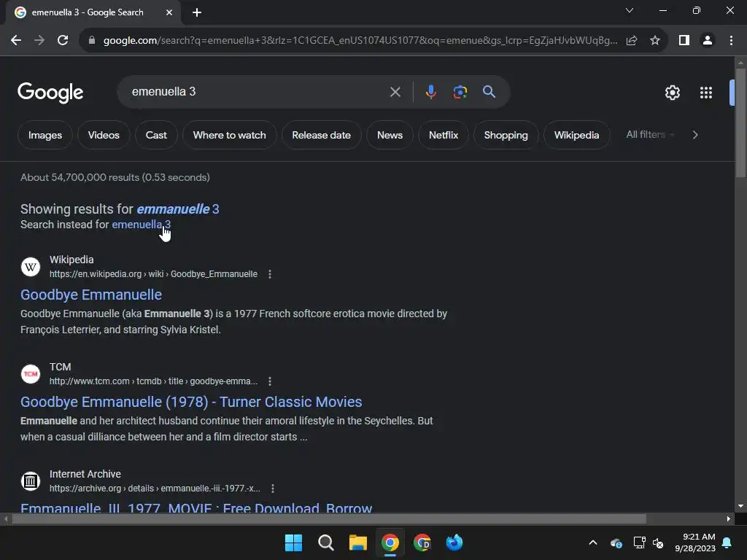The image size is (747, 560).
Task: Clear the search box with the X icon
Action: [x=395, y=92]
